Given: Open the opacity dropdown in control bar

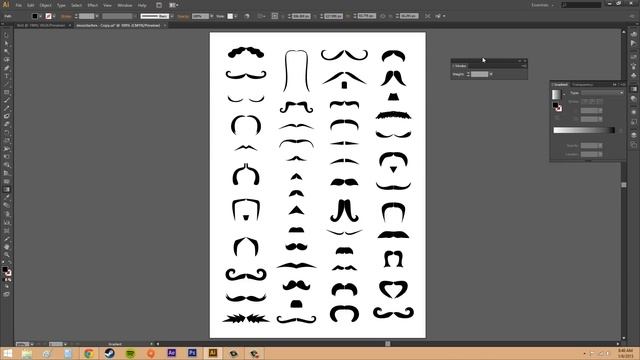Looking at the screenshot, I should click(x=211, y=16).
